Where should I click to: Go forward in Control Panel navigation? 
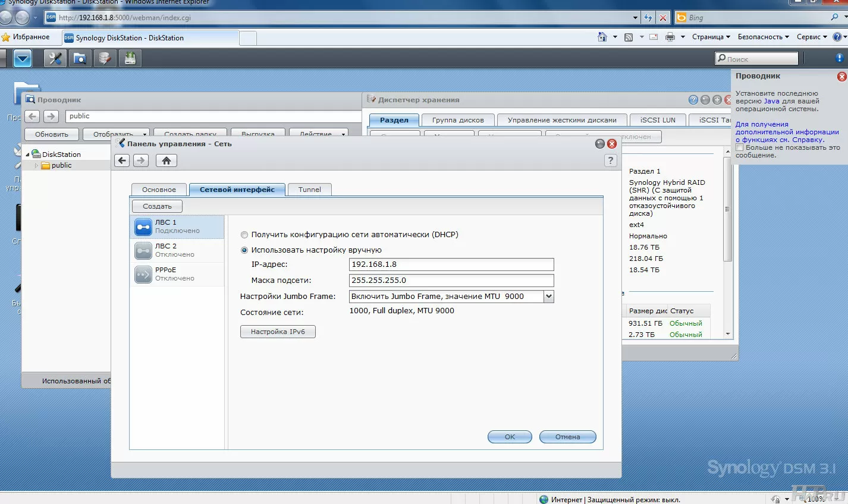pyautogui.click(x=141, y=160)
